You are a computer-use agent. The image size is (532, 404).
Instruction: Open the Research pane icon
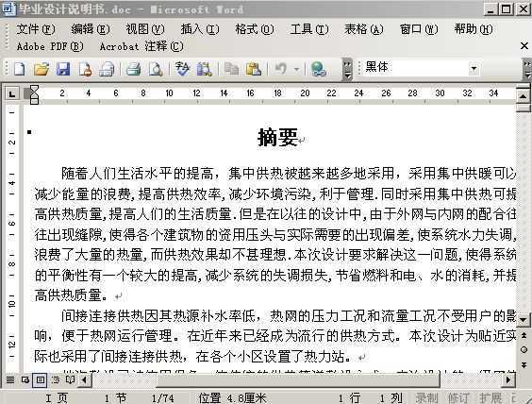click(x=205, y=69)
